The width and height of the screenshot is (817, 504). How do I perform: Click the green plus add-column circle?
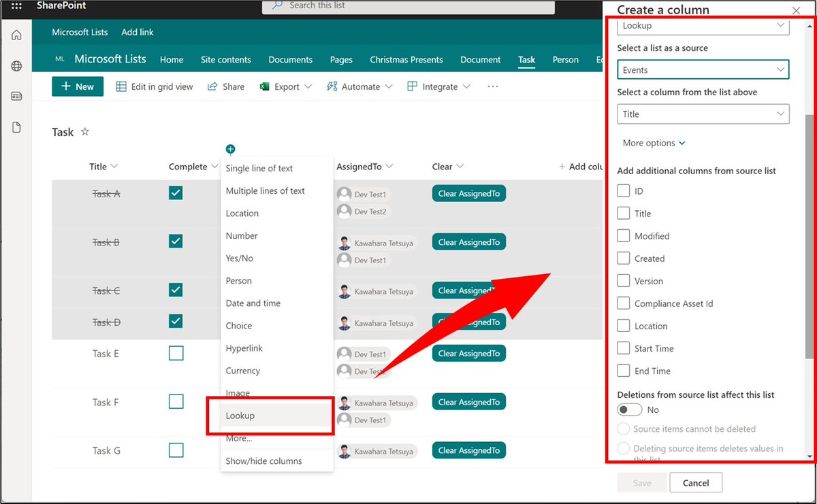pos(231,149)
